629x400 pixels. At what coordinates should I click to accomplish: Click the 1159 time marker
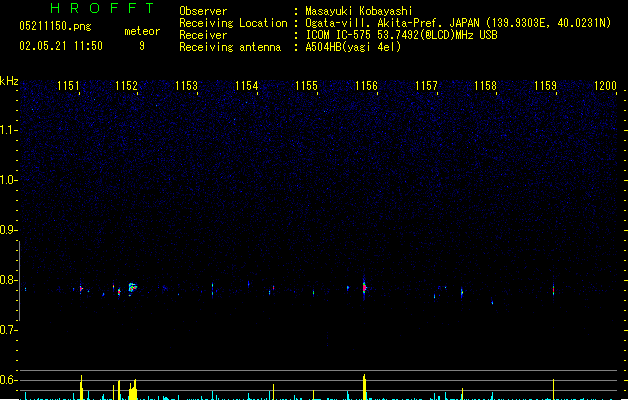tap(546, 86)
